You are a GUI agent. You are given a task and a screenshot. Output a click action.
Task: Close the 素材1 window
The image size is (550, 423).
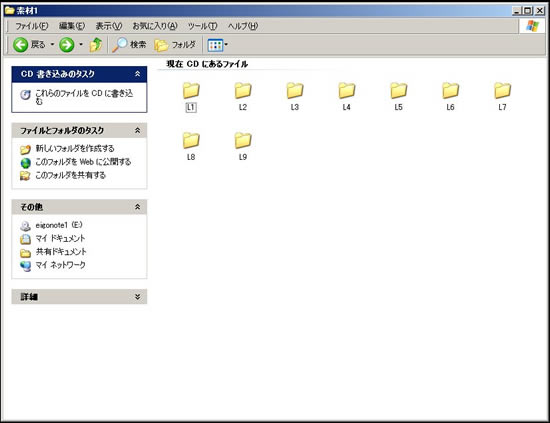540,11
